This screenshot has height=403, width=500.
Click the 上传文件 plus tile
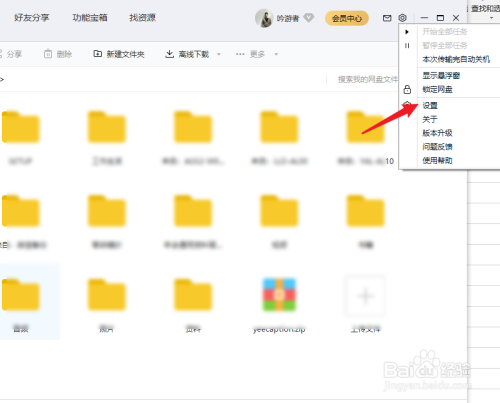coord(365,295)
